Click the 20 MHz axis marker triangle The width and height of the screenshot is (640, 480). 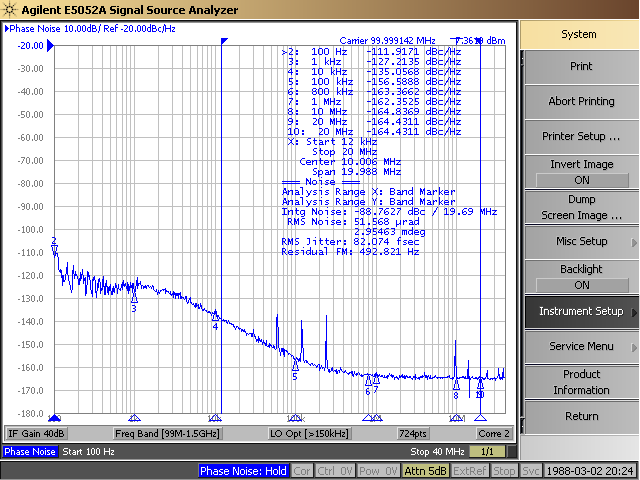pos(480,418)
